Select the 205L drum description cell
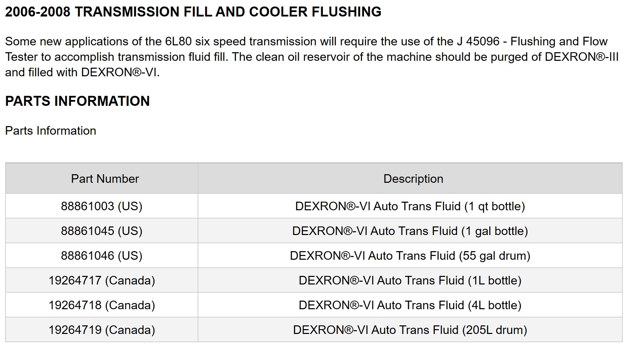This screenshot has height=358, width=644. (x=410, y=330)
